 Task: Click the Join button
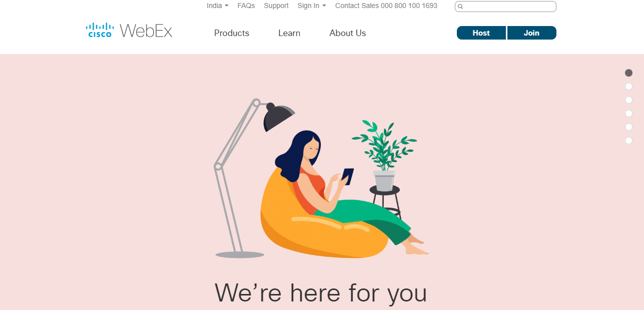[531, 33]
